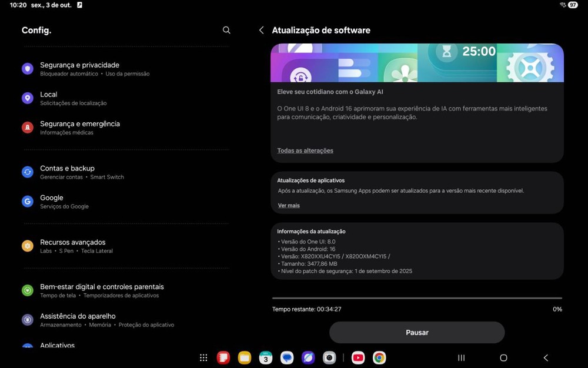The width and height of the screenshot is (588, 368).
Task: Select the 0% progress value
Action: tap(557, 309)
